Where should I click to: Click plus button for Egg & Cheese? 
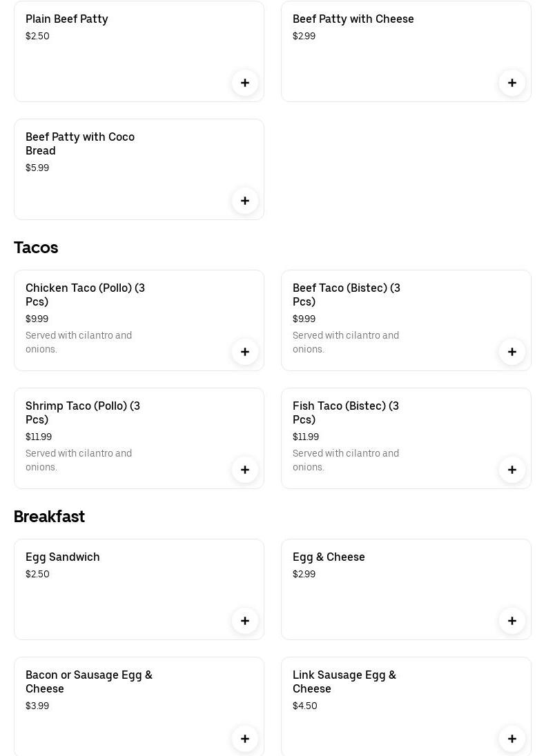pyautogui.click(x=512, y=621)
